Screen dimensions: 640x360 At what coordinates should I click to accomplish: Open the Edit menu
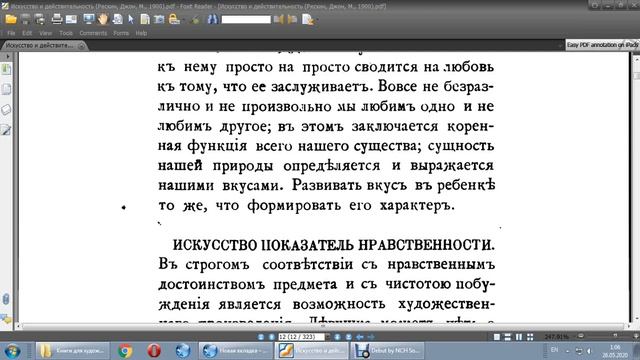point(27,33)
